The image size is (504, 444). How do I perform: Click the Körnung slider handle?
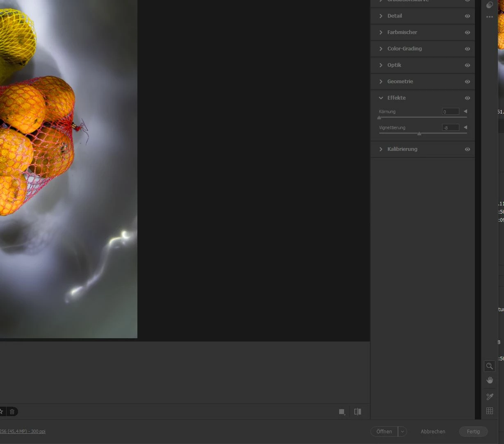point(379,118)
